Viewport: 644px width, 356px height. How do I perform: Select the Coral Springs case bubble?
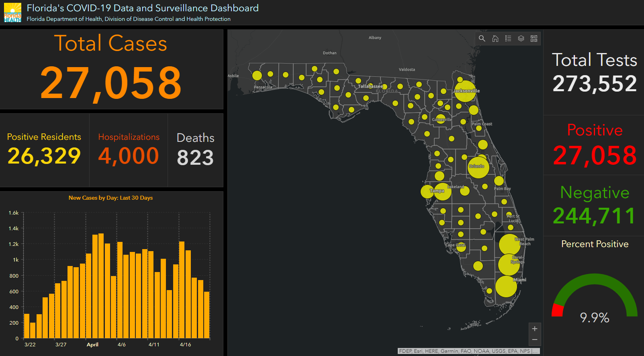pos(509,264)
